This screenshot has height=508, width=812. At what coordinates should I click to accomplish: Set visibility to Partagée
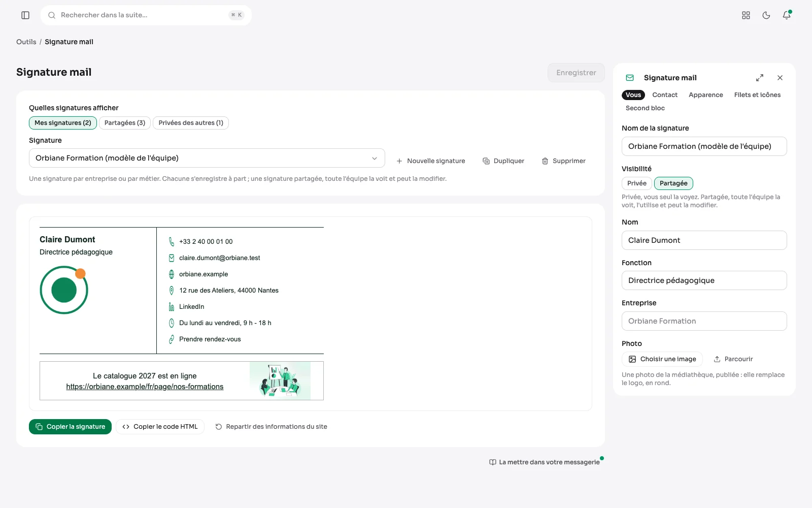point(673,183)
